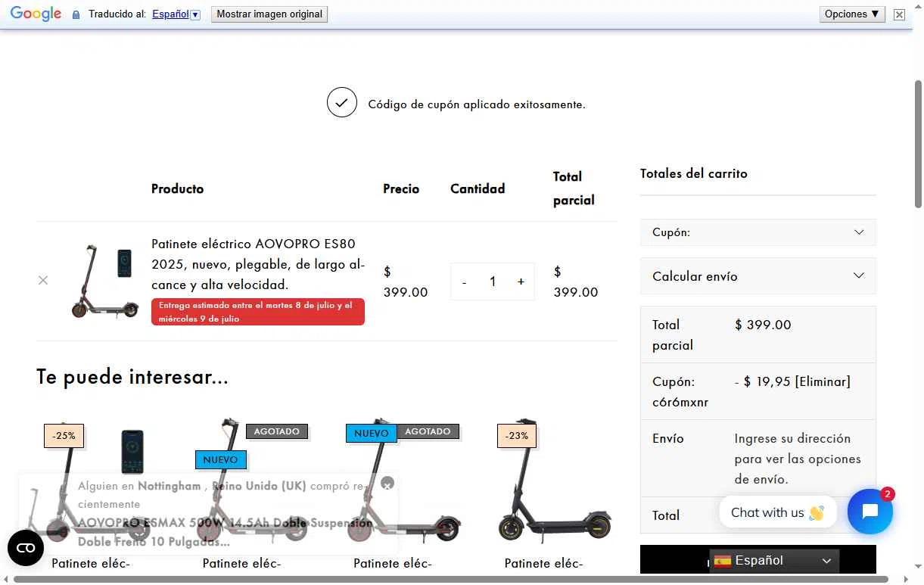Click Eliminar to remove the coupon
This screenshot has height=585, width=924.
(x=823, y=381)
